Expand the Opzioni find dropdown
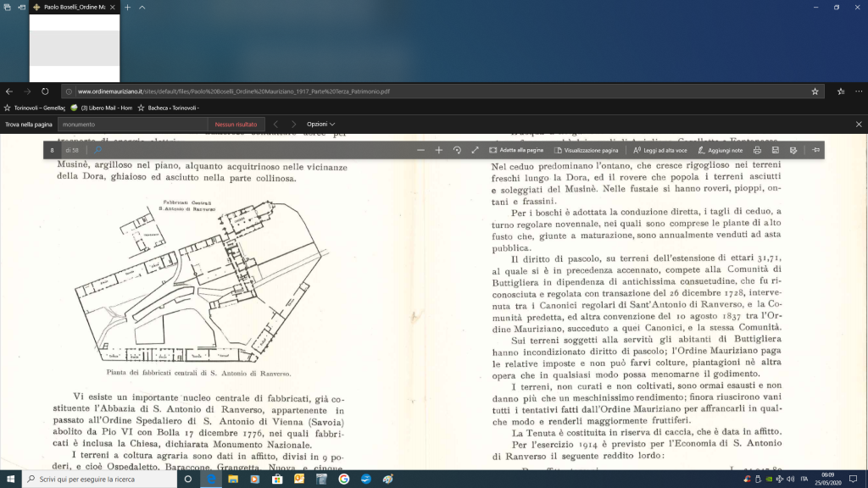 click(x=321, y=125)
